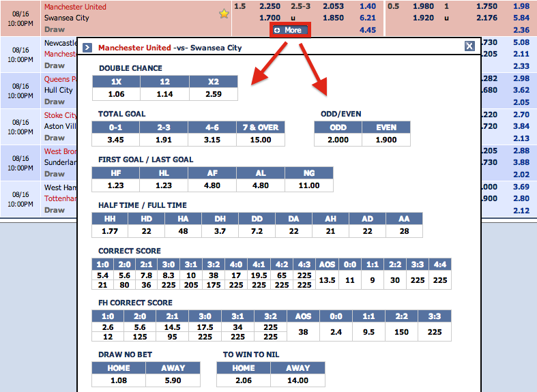Select FH Correct Score 2:0 odds 125
This screenshot has height=392, width=537.
click(x=140, y=337)
